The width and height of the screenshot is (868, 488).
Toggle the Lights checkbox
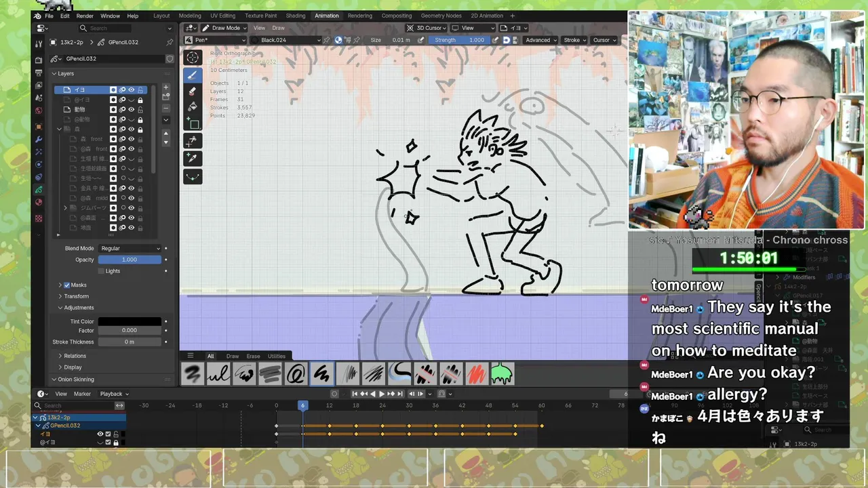click(x=101, y=271)
